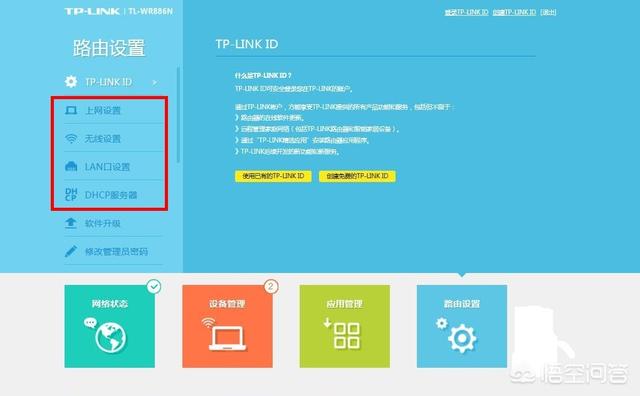Click the grid icon in 应用管理 tile
The width and height of the screenshot is (640, 396).
pyautogui.click(x=347, y=336)
